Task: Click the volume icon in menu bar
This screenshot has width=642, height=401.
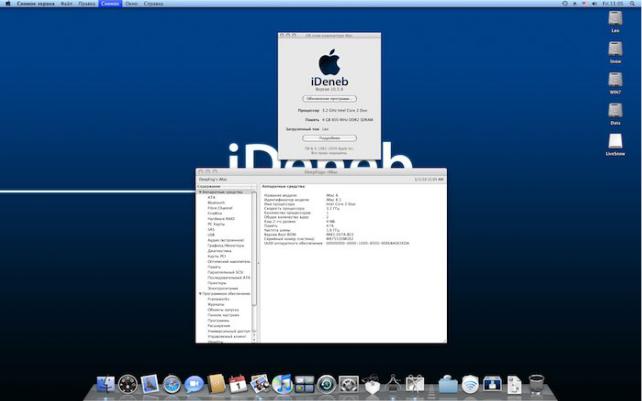Action: pyautogui.click(x=594, y=3)
